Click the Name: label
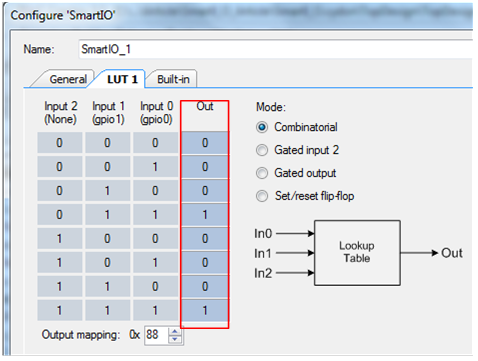Screen dimensions: 478x361 [39, 49]
